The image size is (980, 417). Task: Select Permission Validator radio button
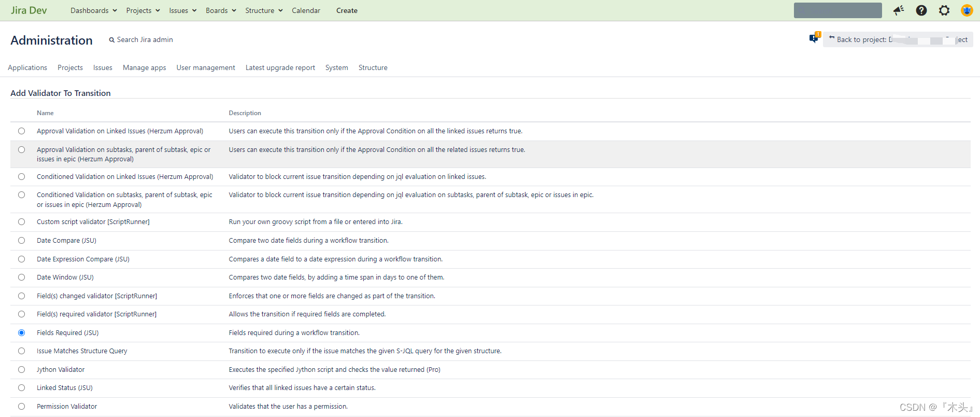(21, 407)
